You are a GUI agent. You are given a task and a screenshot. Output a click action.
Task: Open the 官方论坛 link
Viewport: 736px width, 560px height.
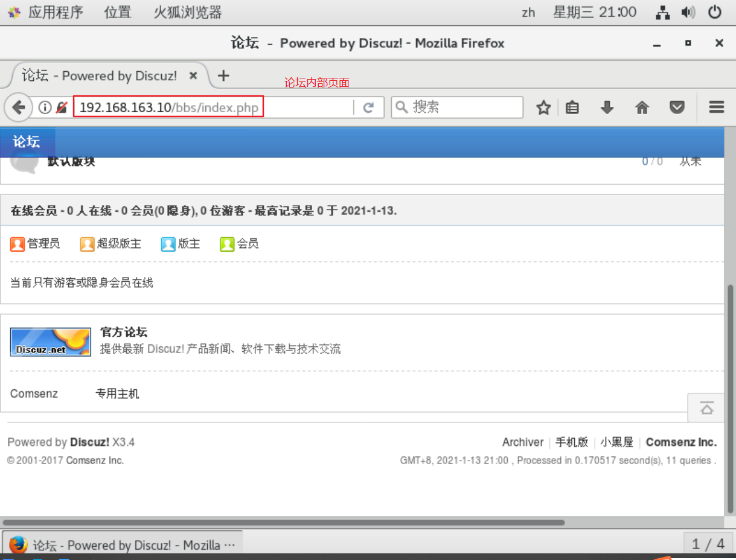point(124,332)
